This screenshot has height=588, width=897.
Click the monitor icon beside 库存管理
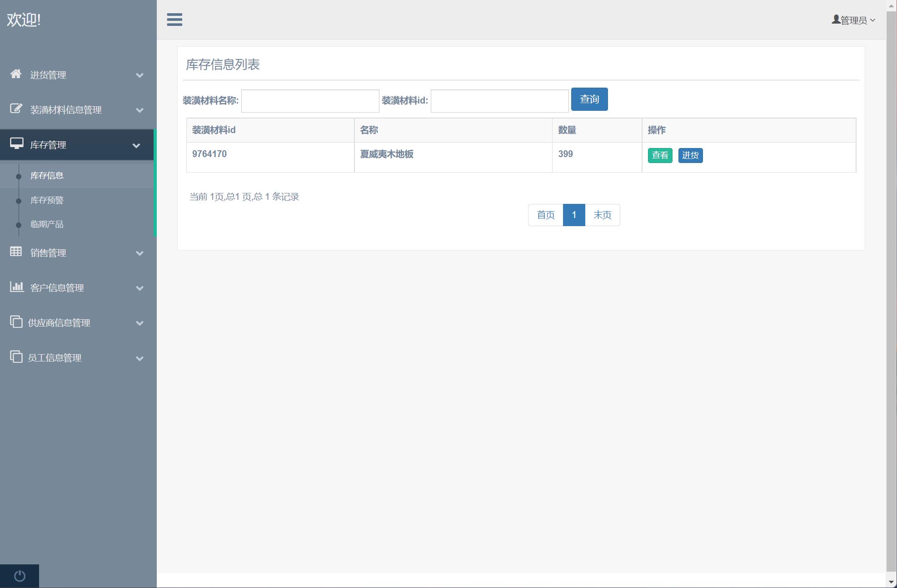click(17, 144)
